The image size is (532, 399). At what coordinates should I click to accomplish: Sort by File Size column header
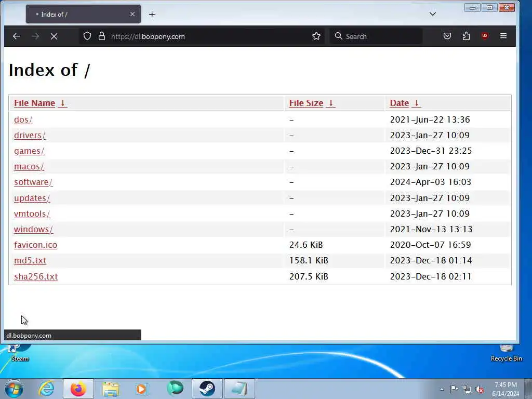[312, 103]
